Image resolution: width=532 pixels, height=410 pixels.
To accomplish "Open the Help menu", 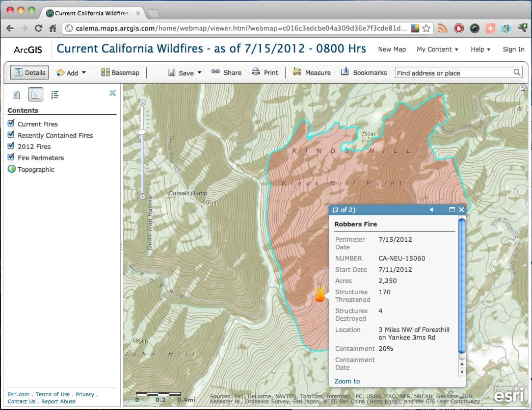I will coord(480,49).
